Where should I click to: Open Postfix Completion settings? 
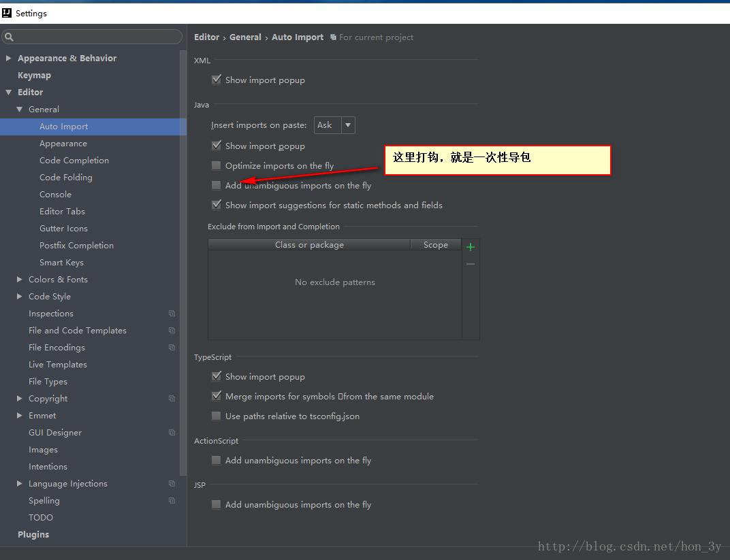(x=76, y=246)
